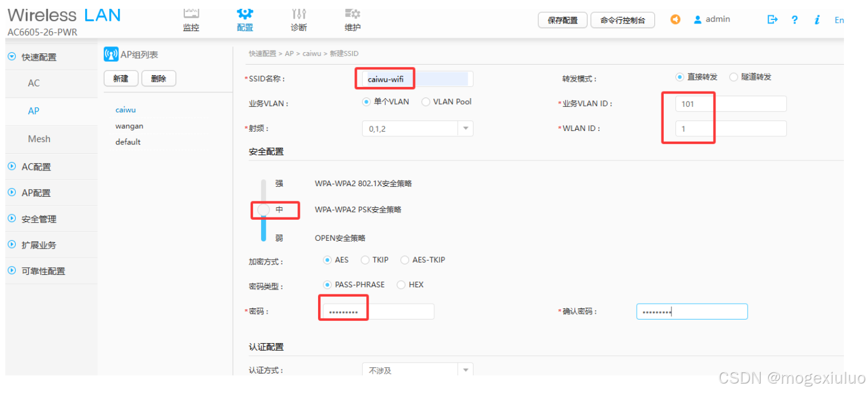The height and width of the screenshot is (393, 868).
Task: Open the 监控 monitoring section icon
Action: pyautogui.click(x=191, y=14)
